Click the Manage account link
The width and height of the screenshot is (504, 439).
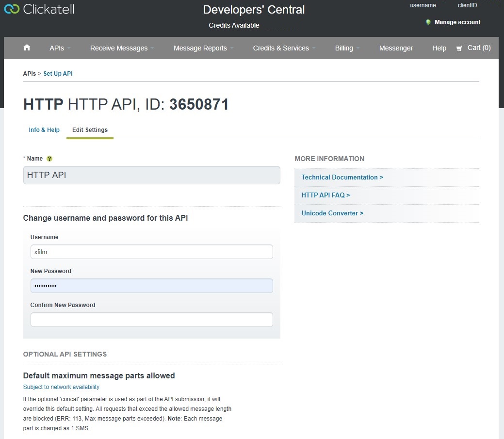457,22
